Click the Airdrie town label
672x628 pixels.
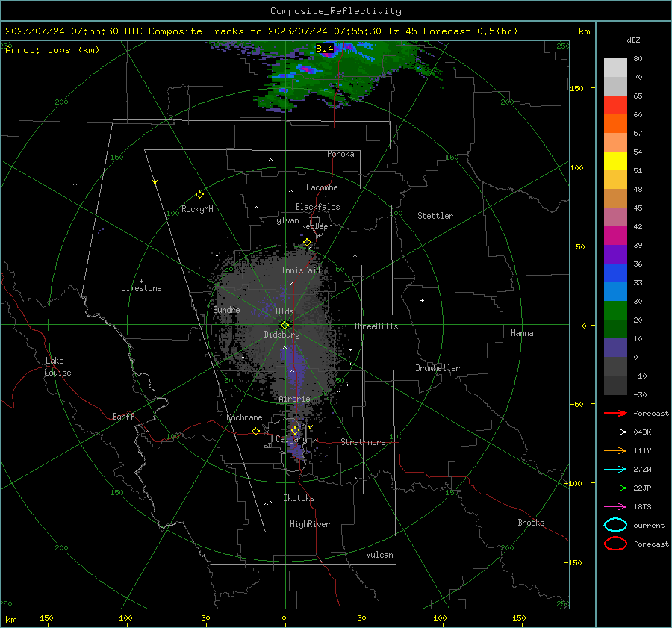click(x=294, y=399)
